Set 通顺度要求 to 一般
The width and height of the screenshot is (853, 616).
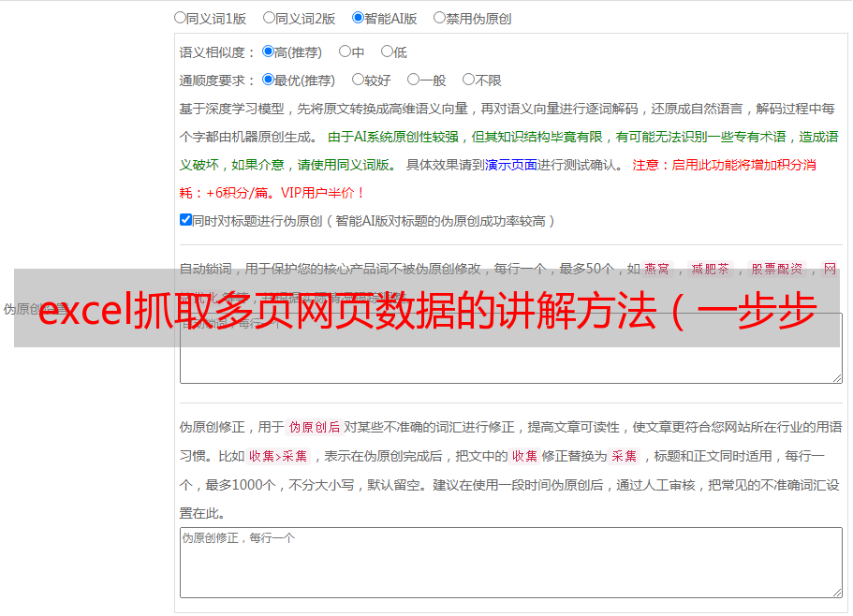point(413,81)
